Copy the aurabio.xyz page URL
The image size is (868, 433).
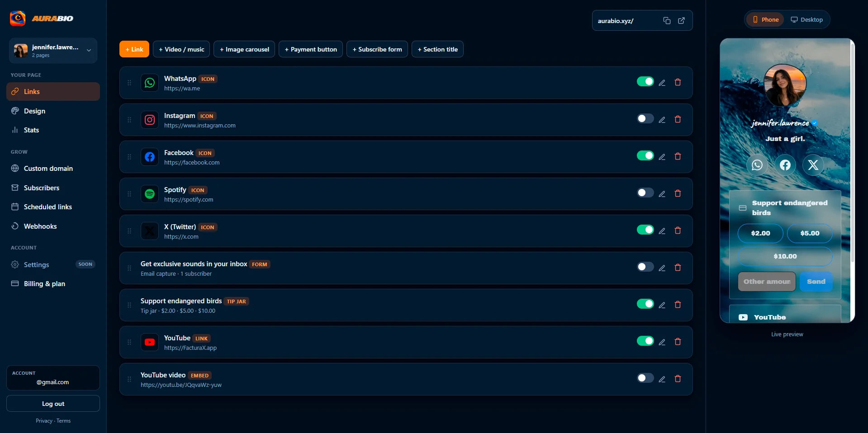667,21
